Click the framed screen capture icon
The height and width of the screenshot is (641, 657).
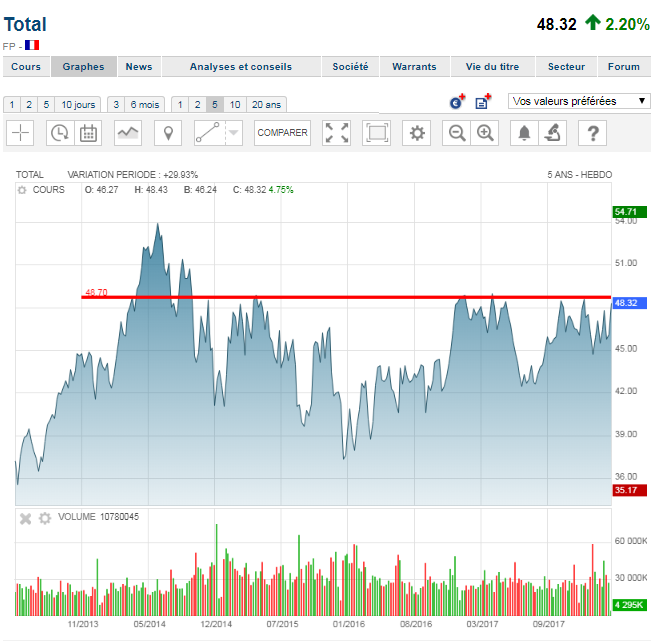(x=377, y=133)
